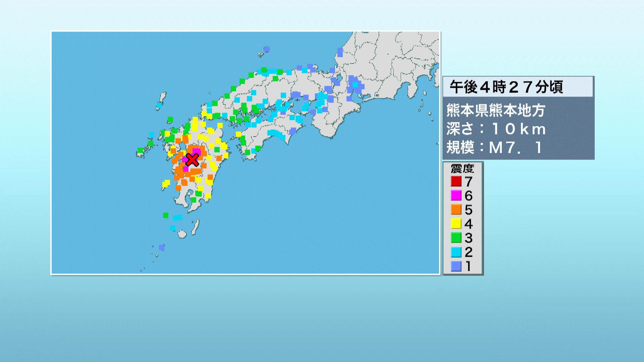Viewport: 644px width, 362px height.
Task: Click the red X epicenter marker
Action: 192,160
